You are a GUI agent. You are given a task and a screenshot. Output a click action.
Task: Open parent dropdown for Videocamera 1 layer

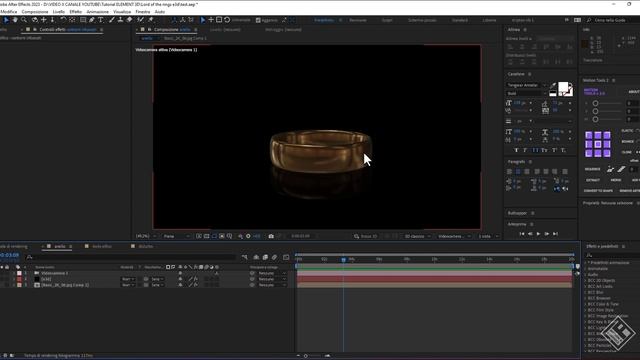(271, 273)
